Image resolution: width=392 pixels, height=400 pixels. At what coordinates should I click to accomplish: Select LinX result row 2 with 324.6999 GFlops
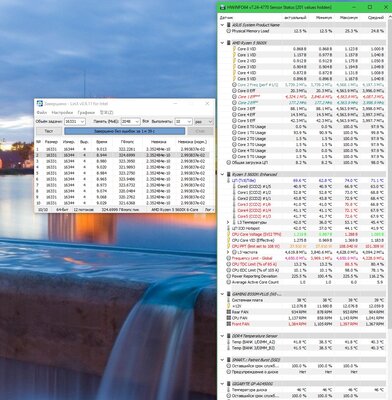click(x=123, y=155)
